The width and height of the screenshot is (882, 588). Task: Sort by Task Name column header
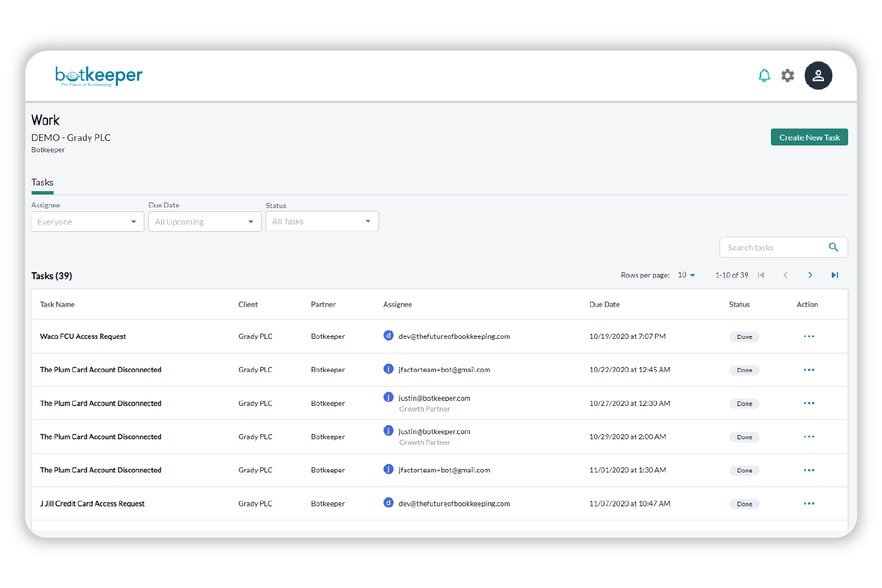click(x=57, y=304)
